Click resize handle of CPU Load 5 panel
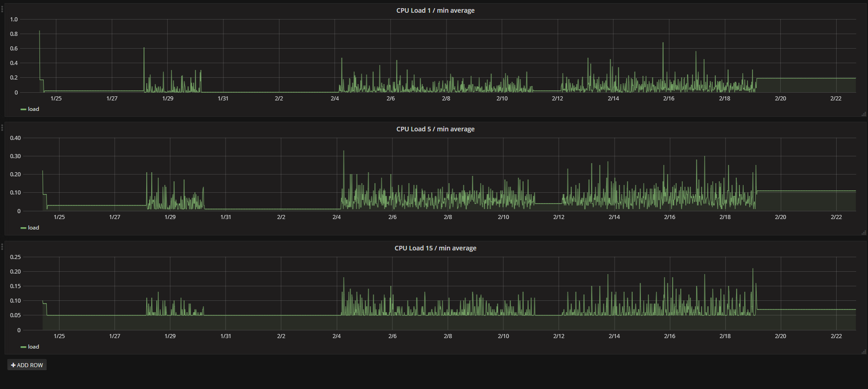This screenshot has width=868, height=389. [x=863, y=233]
